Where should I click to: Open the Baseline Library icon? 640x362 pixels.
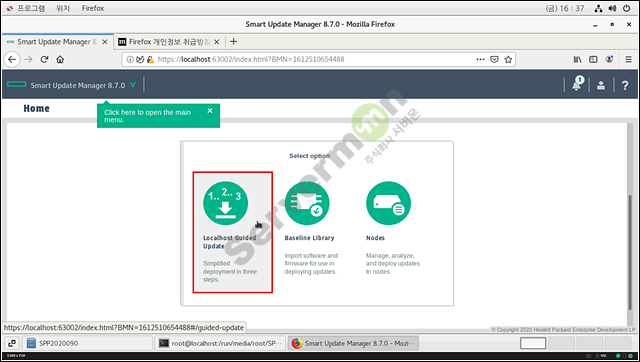pyautogui.click(x=307, y=203)
